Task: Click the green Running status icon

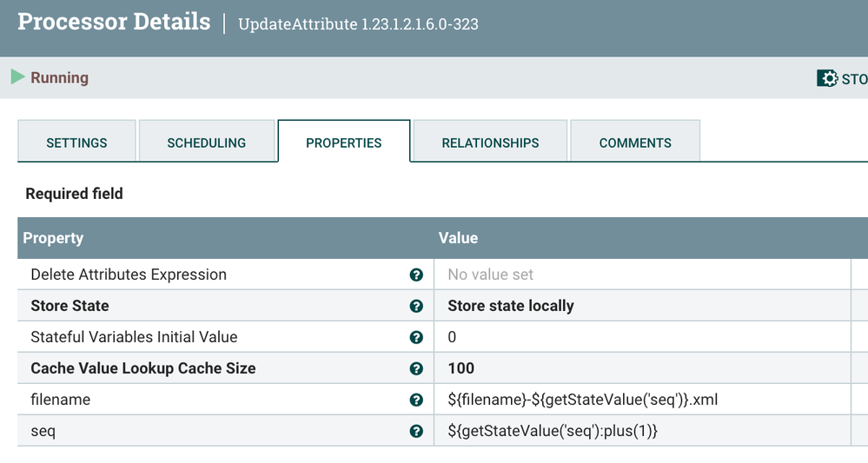Action: click(x=18, y=77)
